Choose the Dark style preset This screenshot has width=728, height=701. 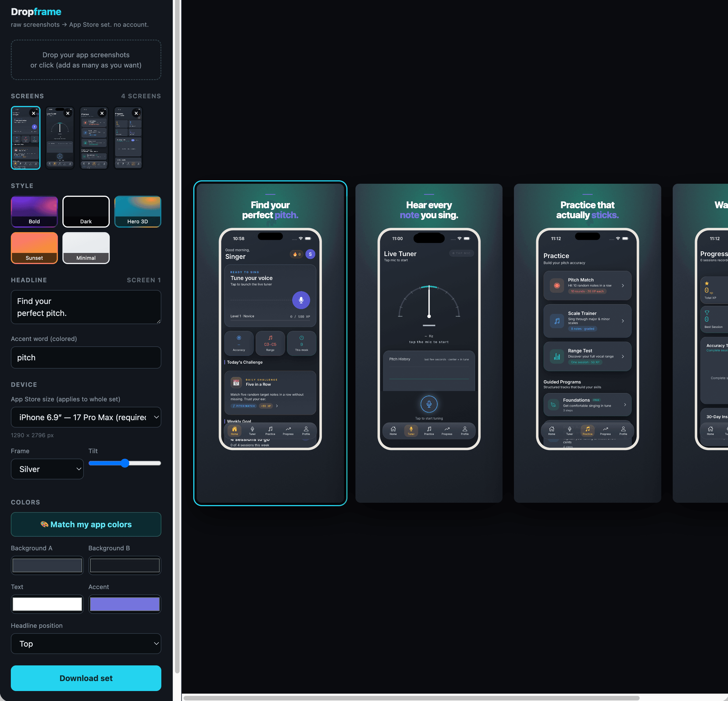tap(86, 212)
